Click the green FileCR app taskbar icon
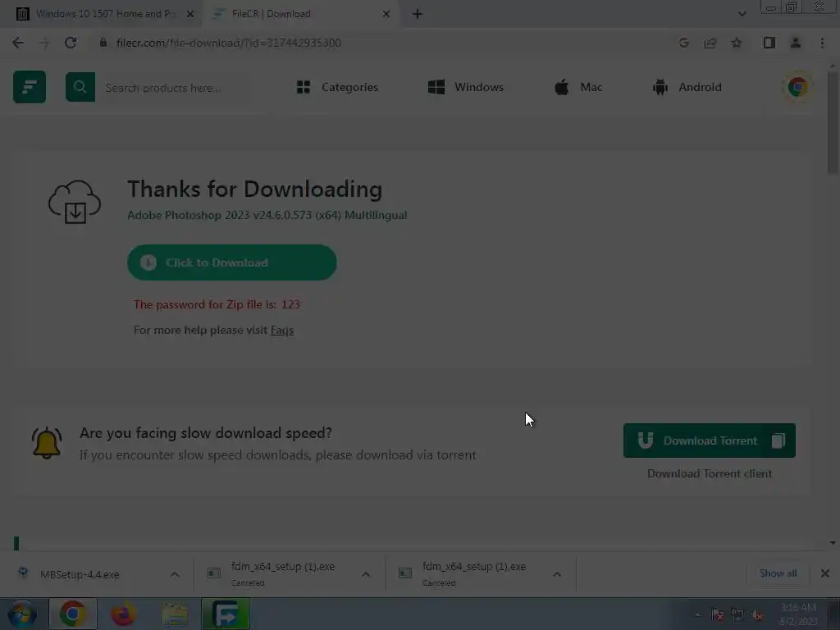840x630 pixels. pyautogui.click(x=226, y=614)
